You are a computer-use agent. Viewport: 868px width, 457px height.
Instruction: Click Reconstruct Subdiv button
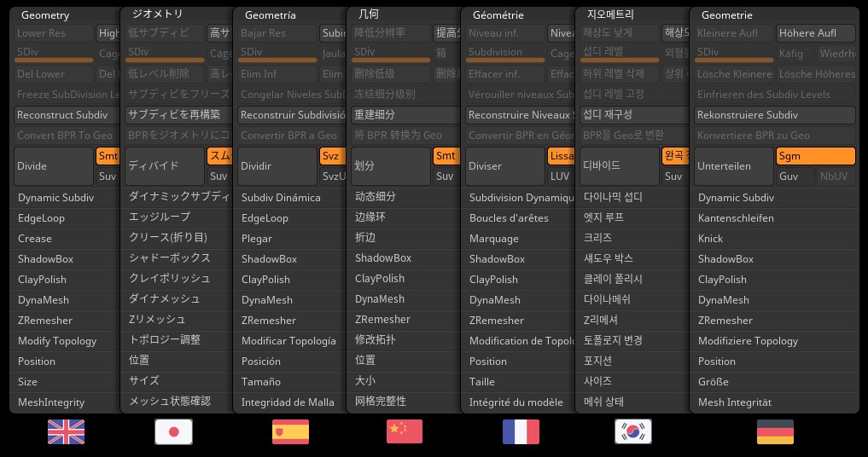[67, 115]
